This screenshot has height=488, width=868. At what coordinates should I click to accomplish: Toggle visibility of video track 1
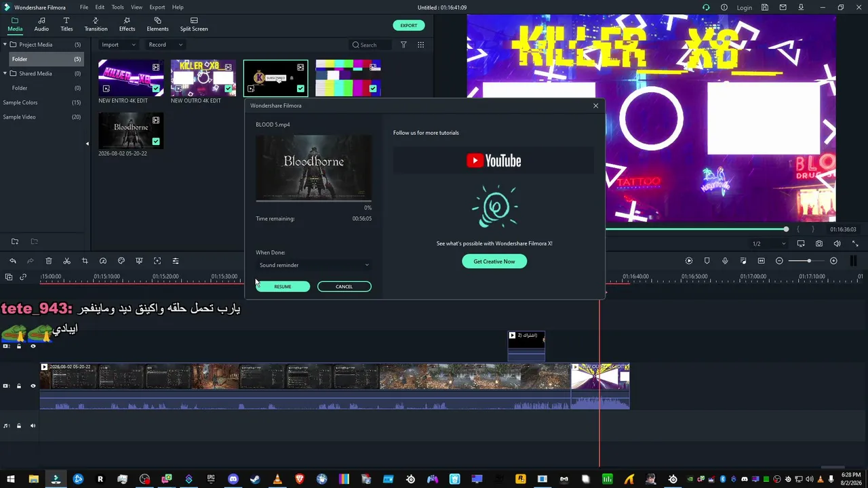pyautogui.click(x=33, y=386)
